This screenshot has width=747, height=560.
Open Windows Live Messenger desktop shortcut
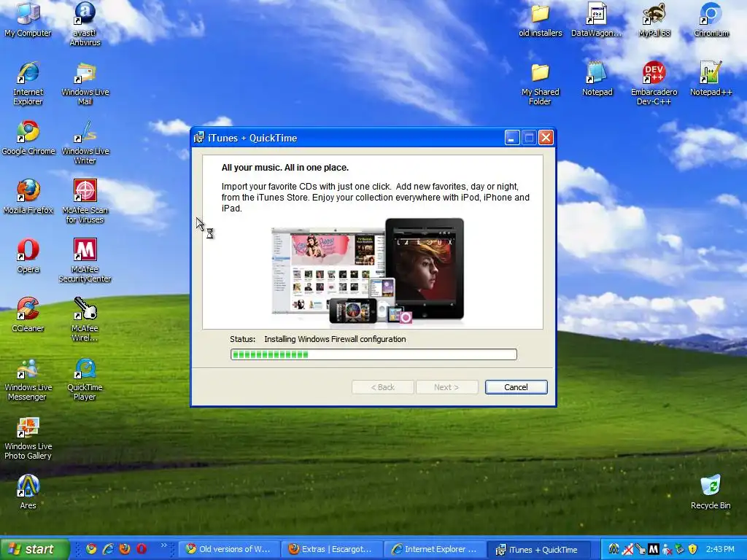pyautogui.click(x=28, y=378)
